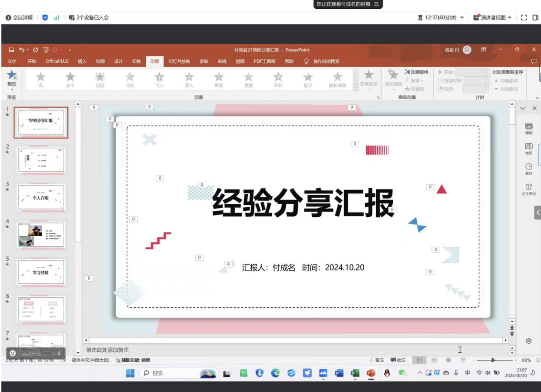
Task: Select slide 4 thumbnail with photos
Action: (x=41, y=234)
